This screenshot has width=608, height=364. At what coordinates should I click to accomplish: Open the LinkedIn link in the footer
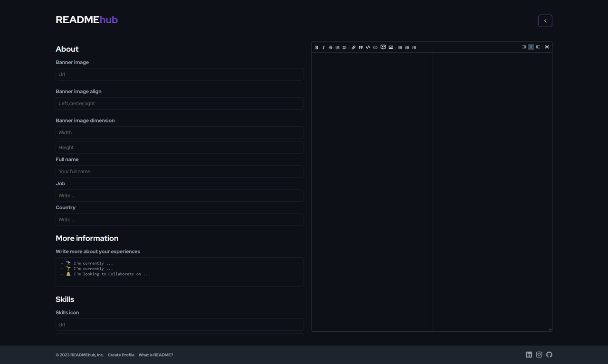529,355
